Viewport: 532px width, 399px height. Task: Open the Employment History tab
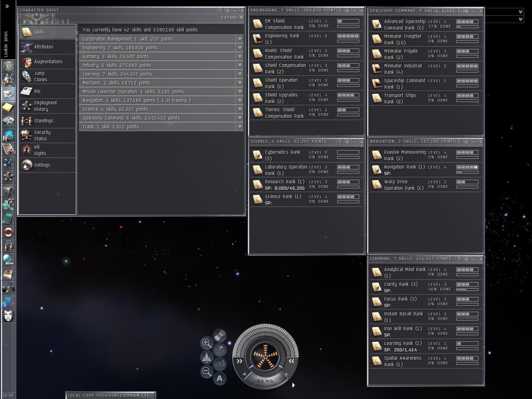click(x=48, y=106)
